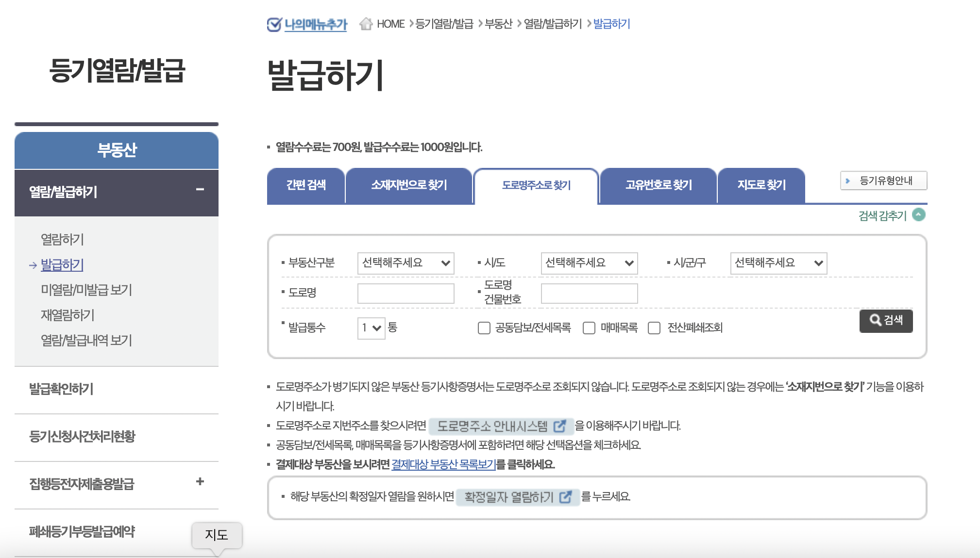The height and width of the screenshot is (558, 980).
Task: Click the HOME house icon in breadcrumb
Action: coord(366,24)
